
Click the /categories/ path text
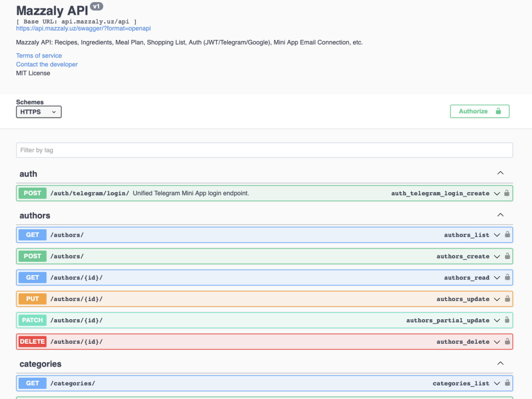(72, 384)
